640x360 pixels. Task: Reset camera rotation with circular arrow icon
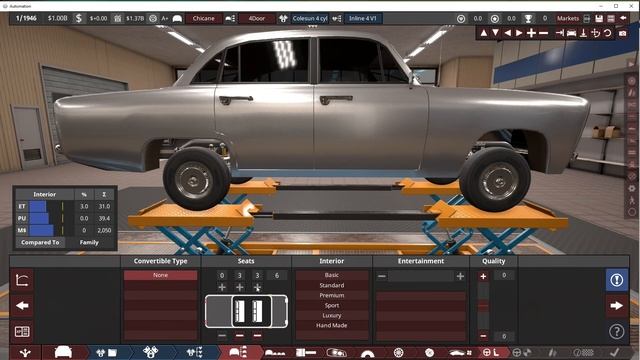[608, 33]
